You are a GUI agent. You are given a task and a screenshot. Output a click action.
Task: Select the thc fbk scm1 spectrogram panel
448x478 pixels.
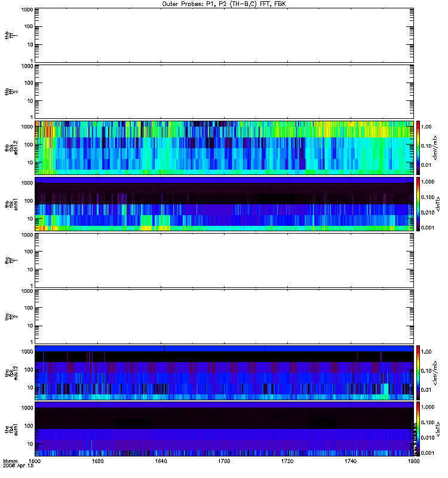coord(225,429)
